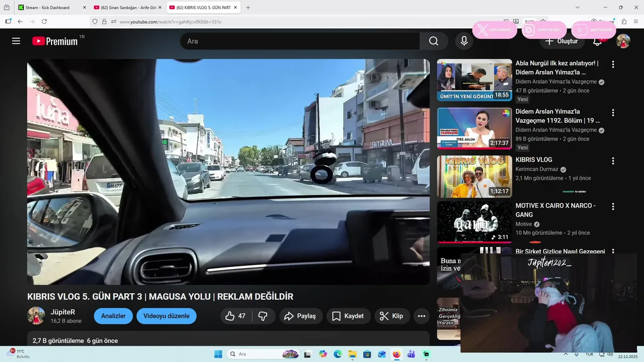
Task: Open Didem Arslan Yılmaz'la Vazgeçme channel of Abla Nurgül
Action: [x=556, y=81]
